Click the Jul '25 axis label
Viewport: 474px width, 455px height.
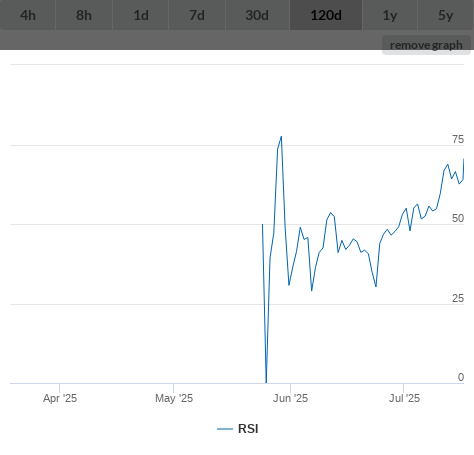[404, 398]
